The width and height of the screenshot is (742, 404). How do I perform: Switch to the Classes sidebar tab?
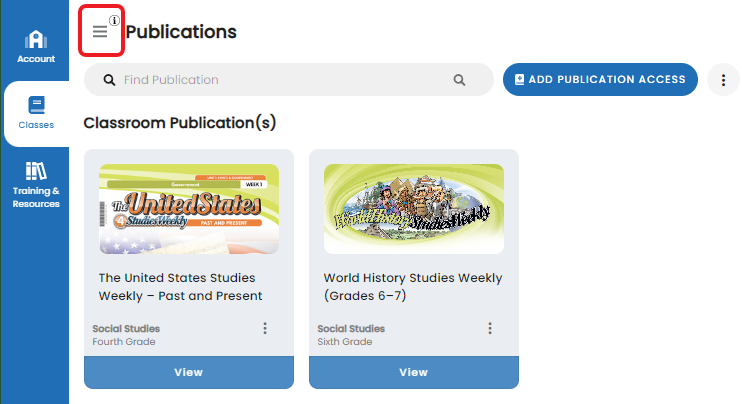point(36,112)
